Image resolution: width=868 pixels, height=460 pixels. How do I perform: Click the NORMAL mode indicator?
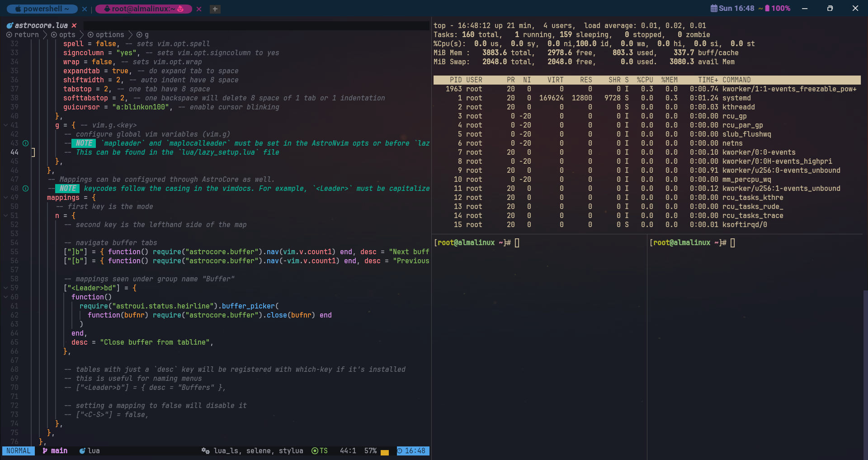[19, 451]
